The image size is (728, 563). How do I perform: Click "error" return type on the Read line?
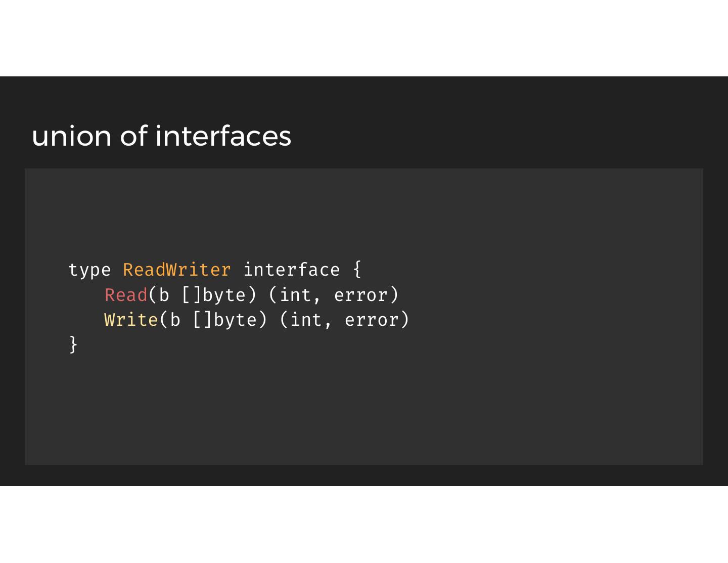point(361,295)
